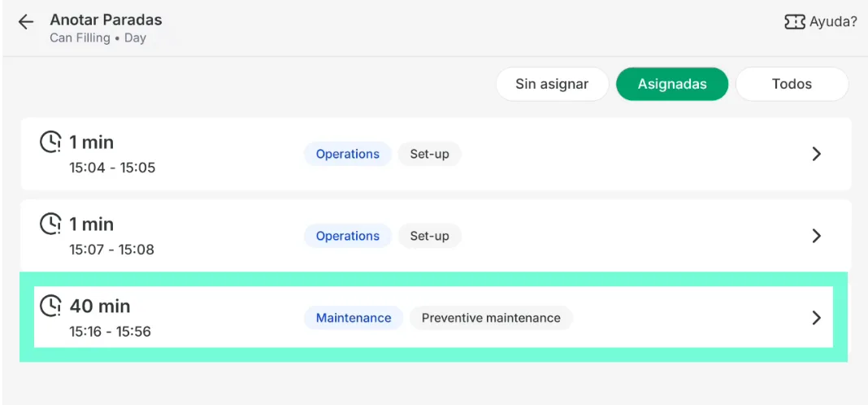Click the 15:07 - 15:08 time range
868x405 pixels.
pyautogui.click(x=112, y=250)
